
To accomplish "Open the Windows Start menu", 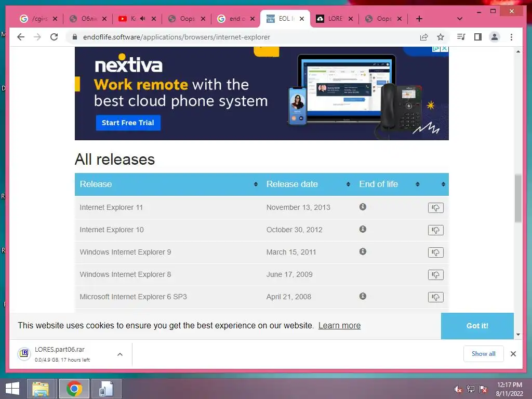I will pyautogui.click(x=12, y=389).
